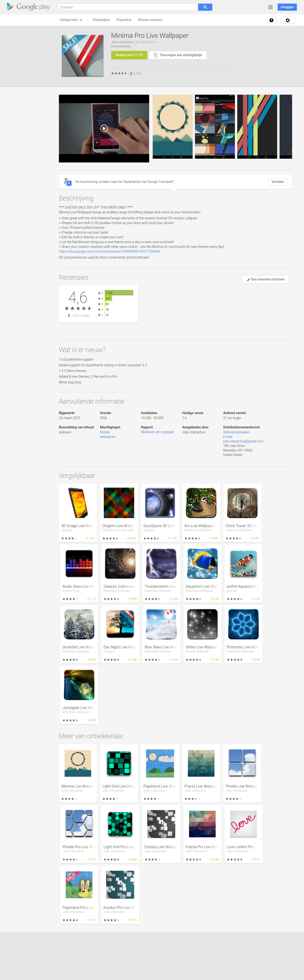Click Een recensie schrijven button
The width and height of the screenshot is (304, 980).
266,279
